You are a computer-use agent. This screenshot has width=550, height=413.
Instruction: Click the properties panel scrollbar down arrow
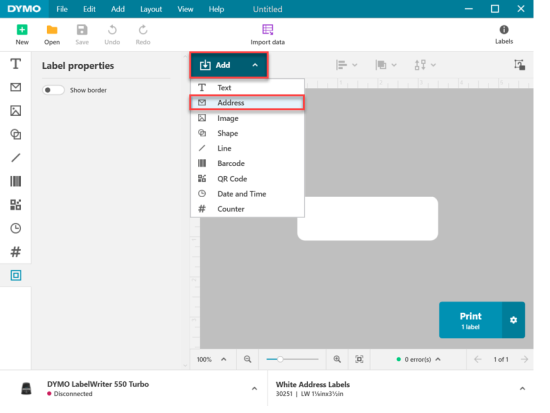point(186,365)
